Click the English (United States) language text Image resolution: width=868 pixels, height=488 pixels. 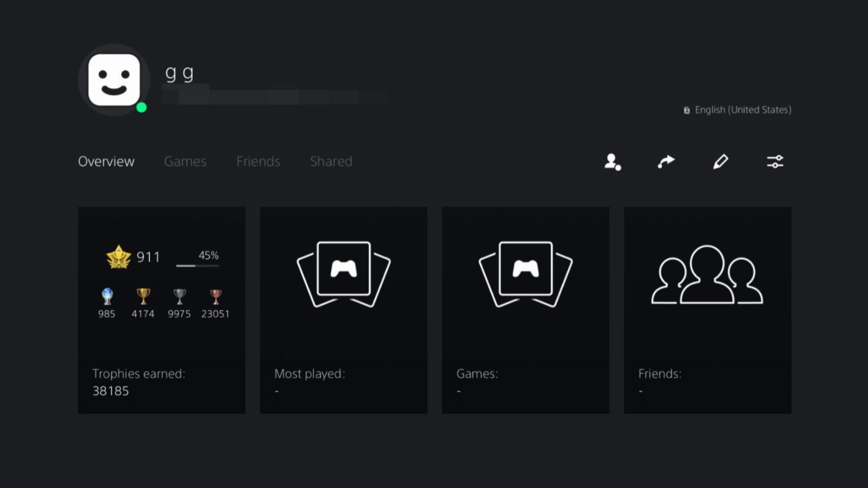click(x=743, y=110)
